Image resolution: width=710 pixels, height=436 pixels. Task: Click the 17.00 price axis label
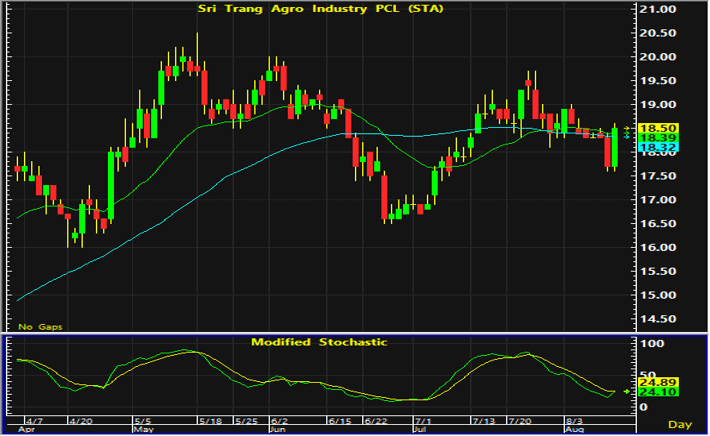657,200
